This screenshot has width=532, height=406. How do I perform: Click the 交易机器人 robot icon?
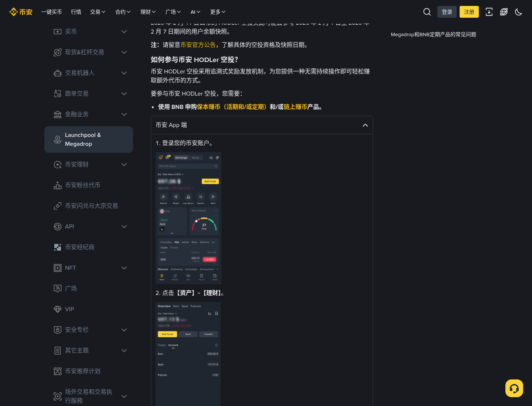58,73
